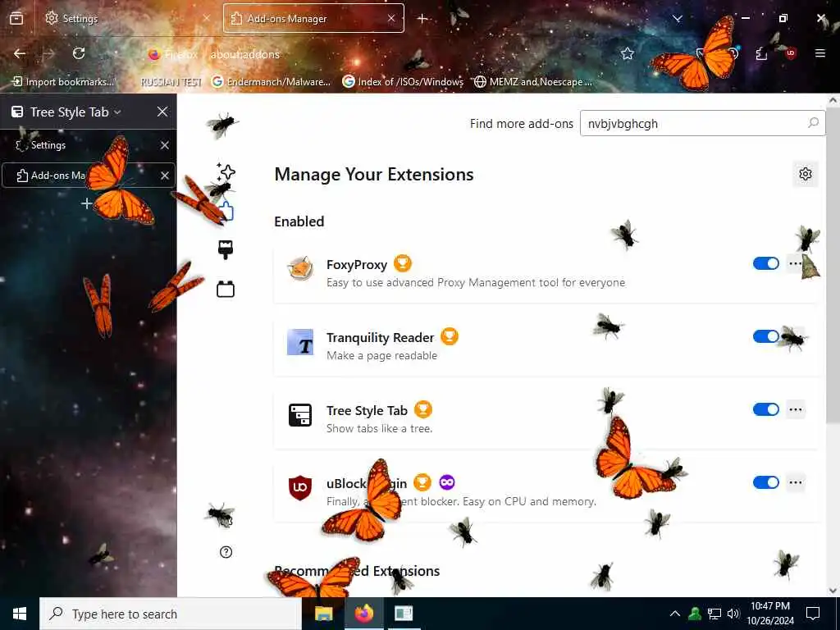This screenshot has width=840, height=630.
Task: Close the Add-ons Manager tab
Action: (391, 19)
